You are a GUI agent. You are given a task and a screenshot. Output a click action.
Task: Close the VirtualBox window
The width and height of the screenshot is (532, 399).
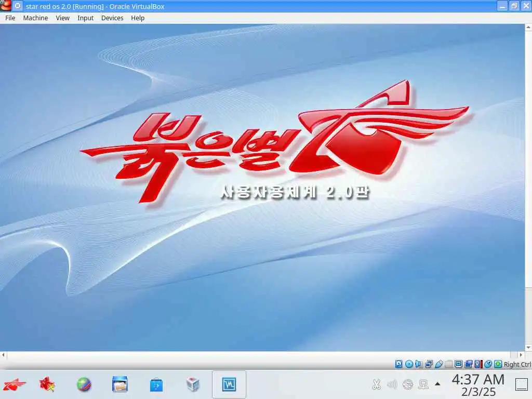coord(526,6)
